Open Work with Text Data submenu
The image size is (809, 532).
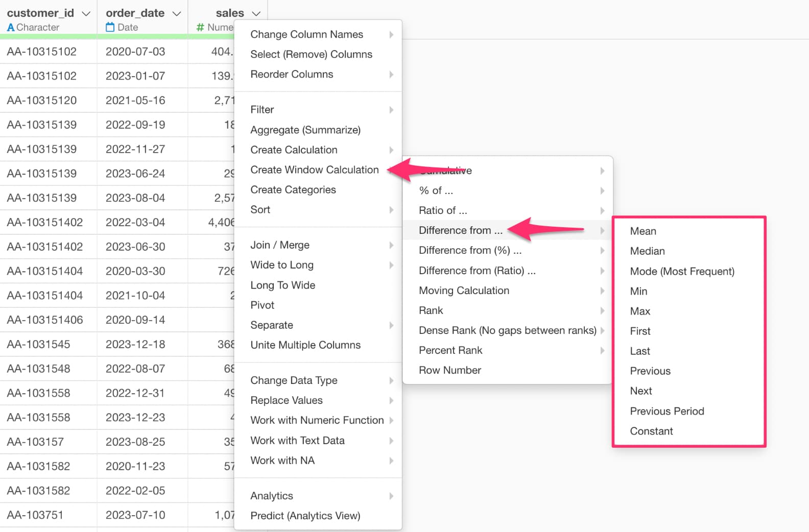click(x=318, y=440)
